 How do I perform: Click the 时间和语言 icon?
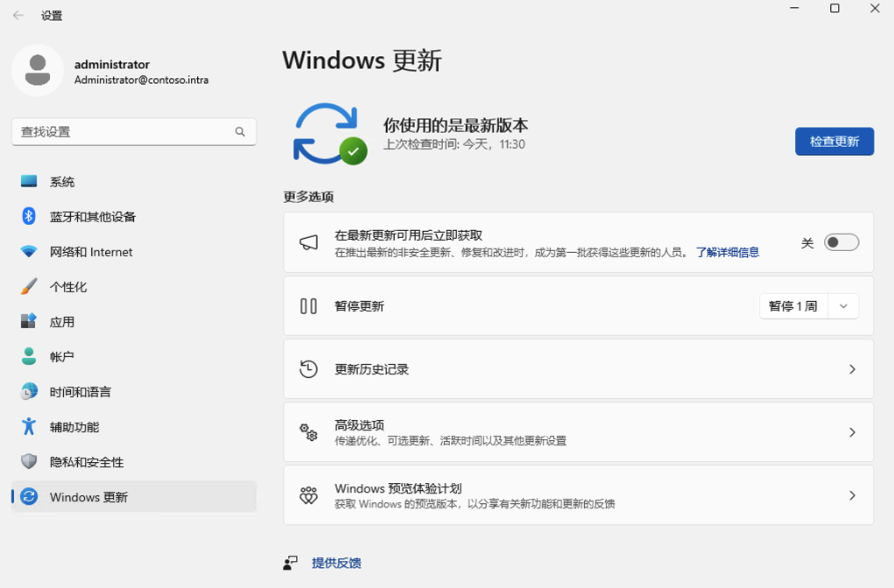(x=28, y=391)
